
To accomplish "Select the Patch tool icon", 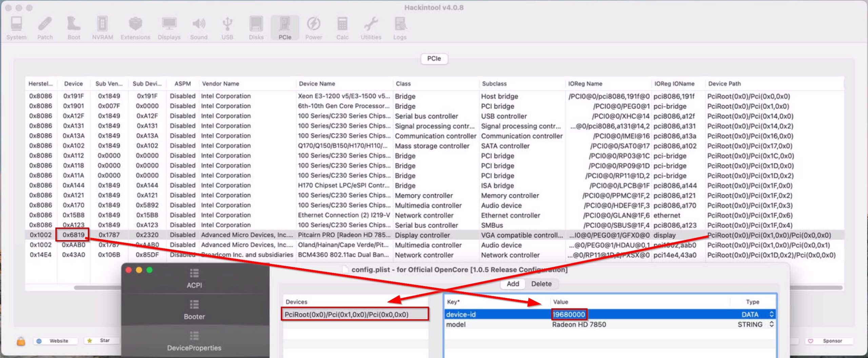I will tap(45, 28).
